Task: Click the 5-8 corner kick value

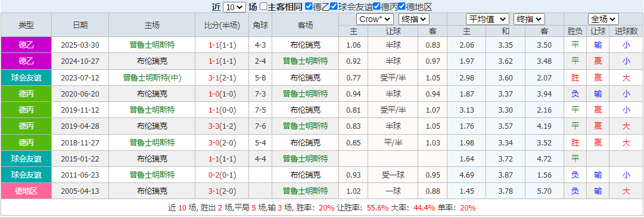Action: [260, 77]
